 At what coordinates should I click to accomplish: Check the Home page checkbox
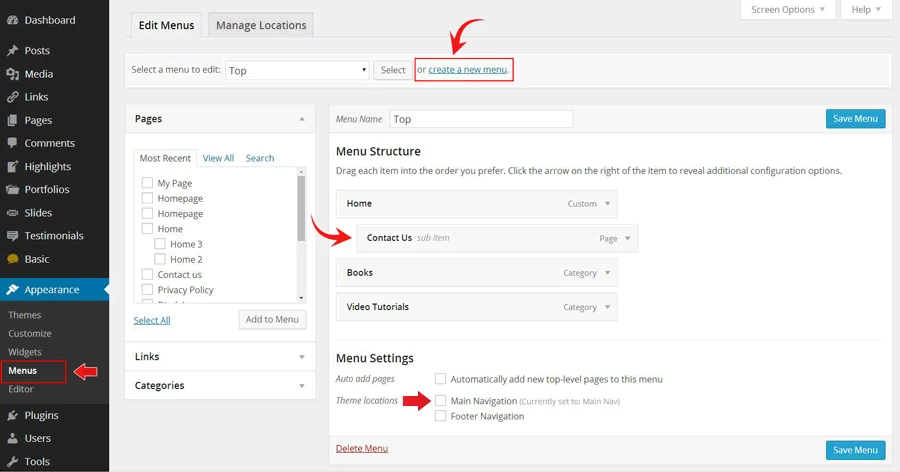(148, 229)
